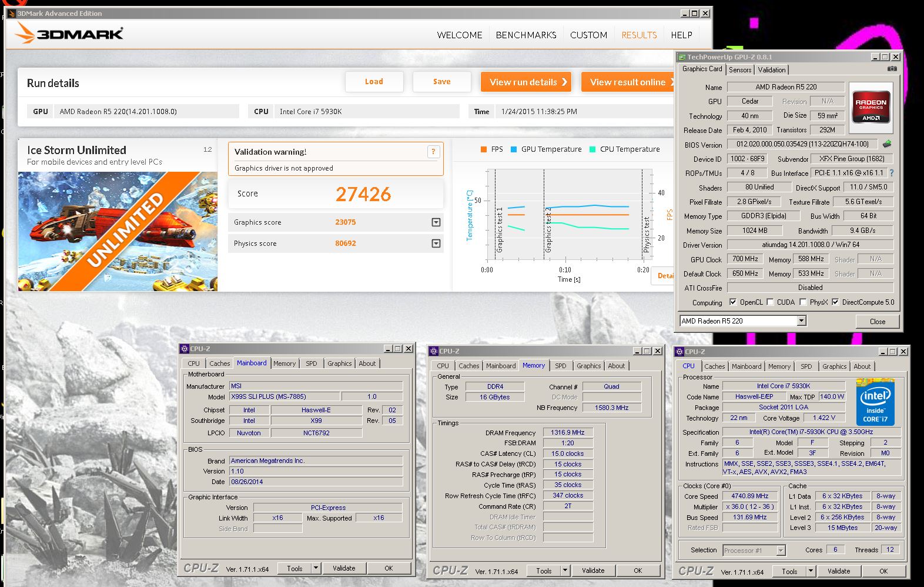Viewport: 924px width, 587px height.
Task: Click the Radeon Graphics logo in GPU-Z
Action: (x=871, y=107)
